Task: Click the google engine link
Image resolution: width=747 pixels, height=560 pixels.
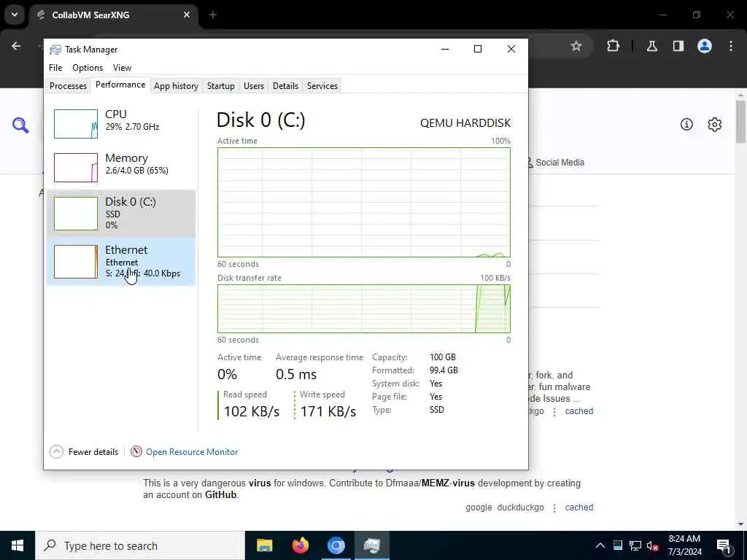Action: pyautogui.click(x=479, y=507)
